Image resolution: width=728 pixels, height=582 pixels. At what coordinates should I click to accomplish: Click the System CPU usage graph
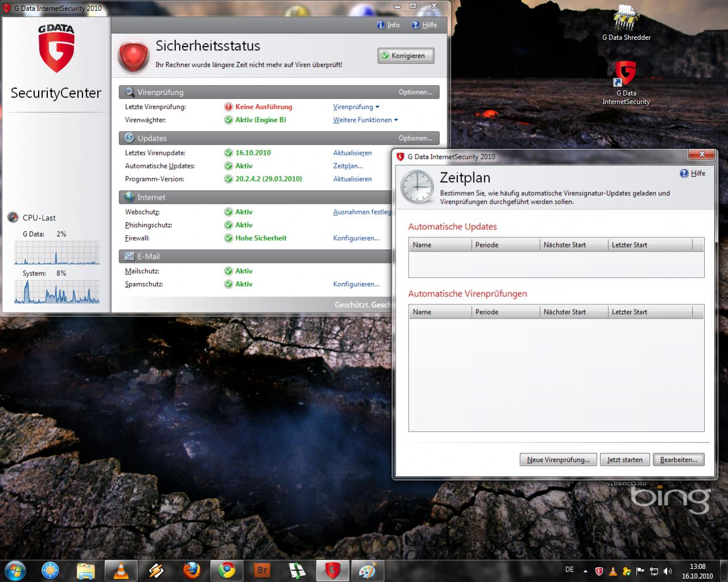(57, 292)
